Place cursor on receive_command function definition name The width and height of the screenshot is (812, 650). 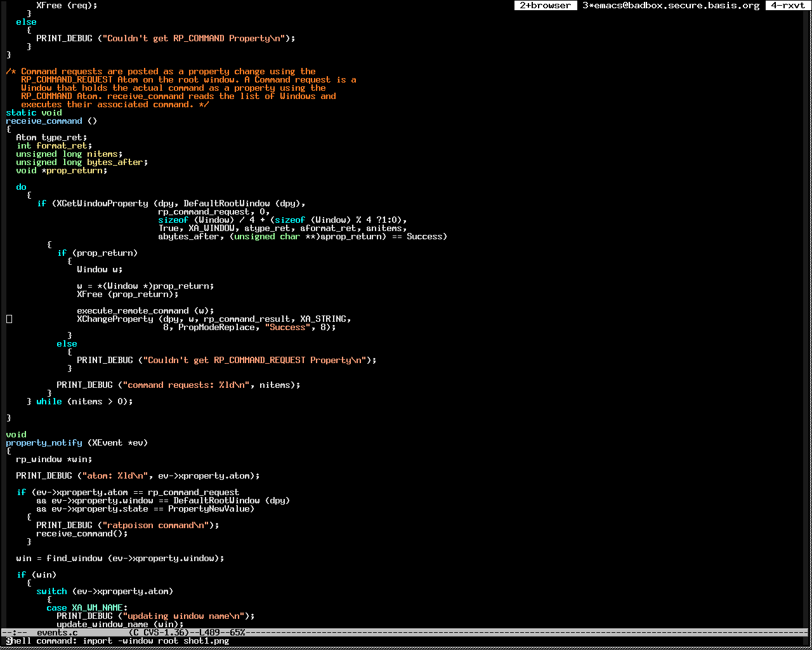[44, 121]
